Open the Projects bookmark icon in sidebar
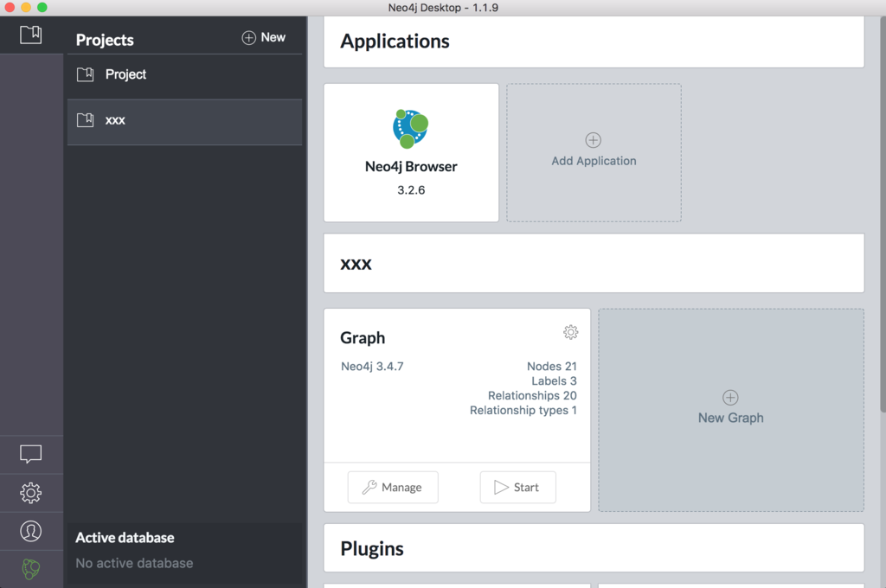 [x=31, y=35]
